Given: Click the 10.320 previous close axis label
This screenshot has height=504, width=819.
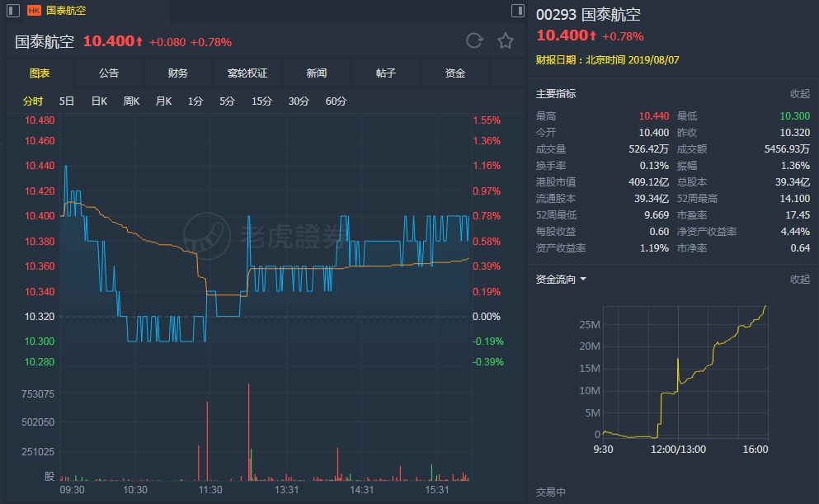Looking at the screenshot, I should [x=40, y=317].
